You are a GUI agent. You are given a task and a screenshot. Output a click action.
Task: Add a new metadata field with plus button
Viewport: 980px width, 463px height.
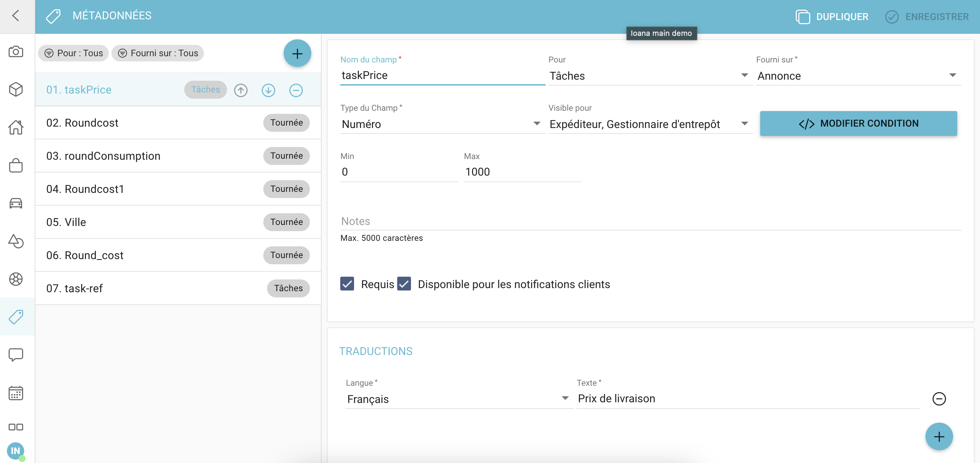297,53
